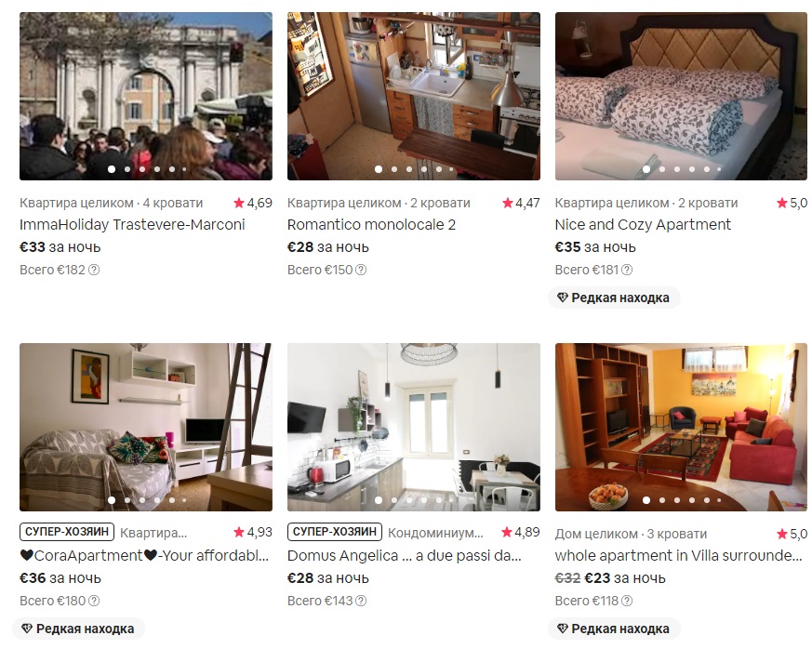Click the star rating 4,47 of Romantico monolocale

point(521,203)
